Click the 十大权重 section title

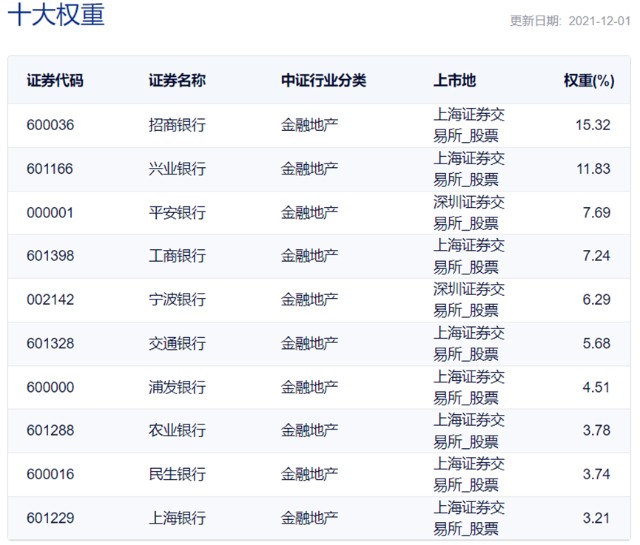click(56, 17)
